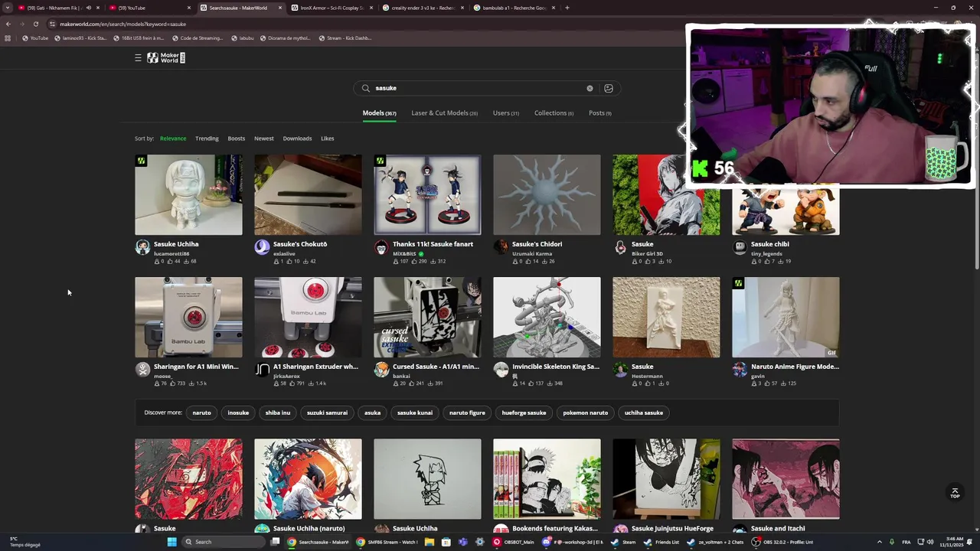Reload the browser page

point(35,24)
